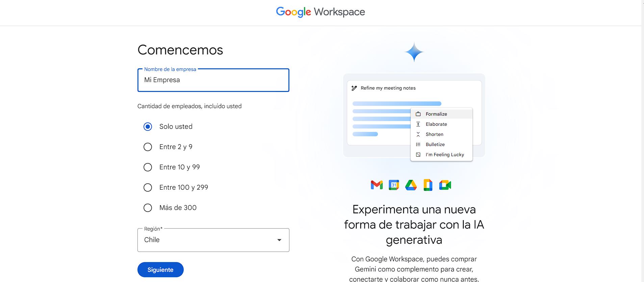Click the Google Docs icon
The height and width of the screenshot is (282, 644).
(x=428, y=185)
